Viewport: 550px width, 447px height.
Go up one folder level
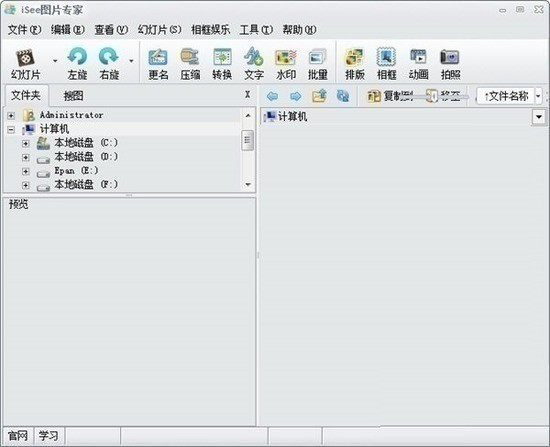pyautogui.click(x=319, y=95)
